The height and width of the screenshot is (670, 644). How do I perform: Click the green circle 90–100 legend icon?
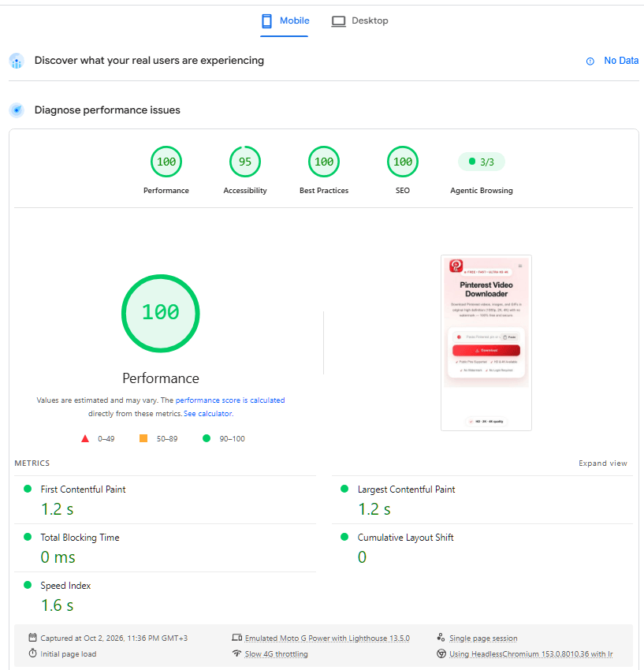tap(207, 438)
